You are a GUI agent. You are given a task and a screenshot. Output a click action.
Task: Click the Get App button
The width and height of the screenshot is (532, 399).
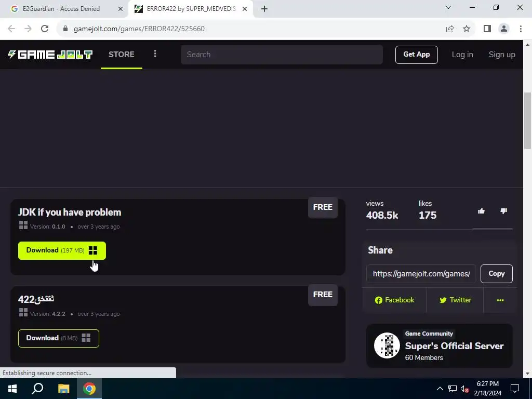[416, 55]
